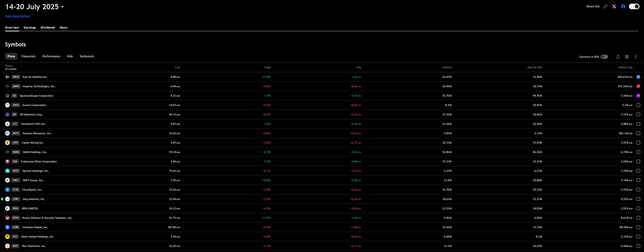Switch to the Dividends tab
Image resolution: width=644 pixels, height=252 pixels.
click(48, 27)
